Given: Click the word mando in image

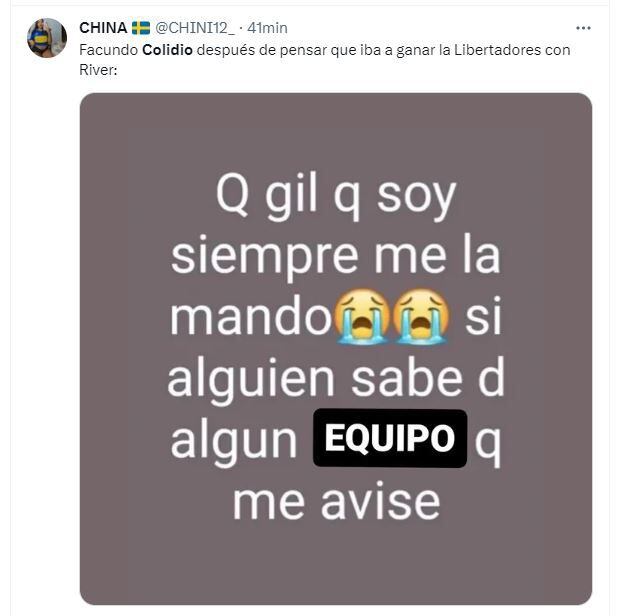Looking at the screenshot, I should [251, 318].
